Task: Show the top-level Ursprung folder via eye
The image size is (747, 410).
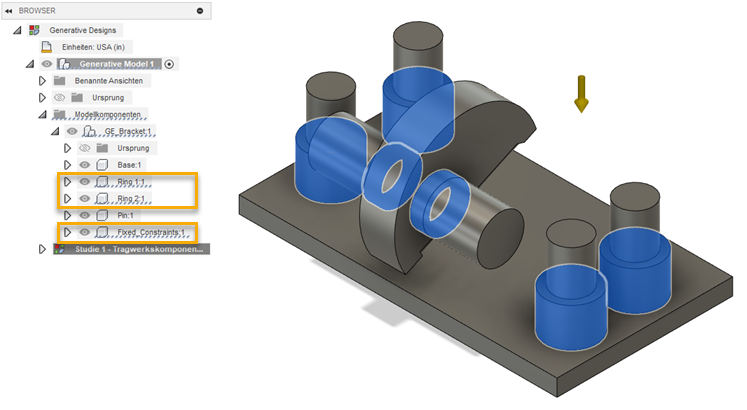Action: click(x=60, y=98)
